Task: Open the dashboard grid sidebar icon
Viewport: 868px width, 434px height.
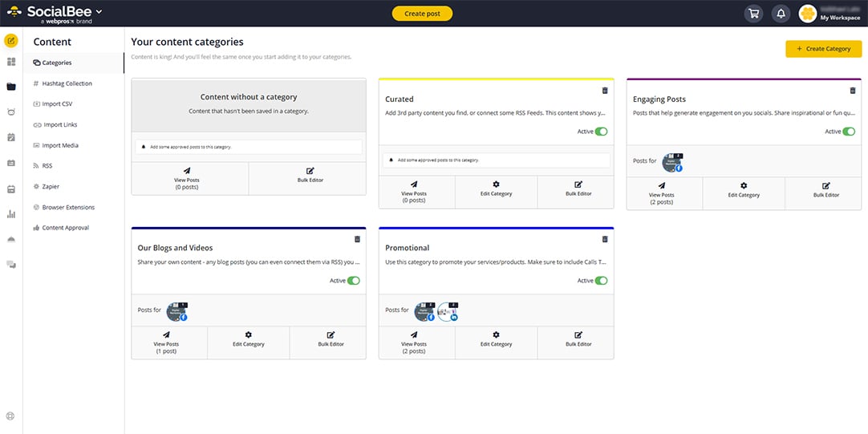Action: tap(11, 62)
